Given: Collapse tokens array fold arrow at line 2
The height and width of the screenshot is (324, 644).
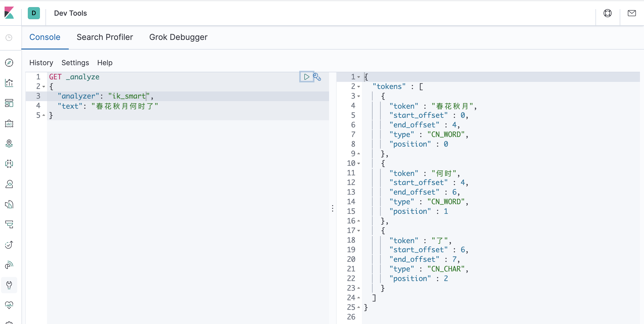Looking at the screenshot, I should click(x=359, y=87).
